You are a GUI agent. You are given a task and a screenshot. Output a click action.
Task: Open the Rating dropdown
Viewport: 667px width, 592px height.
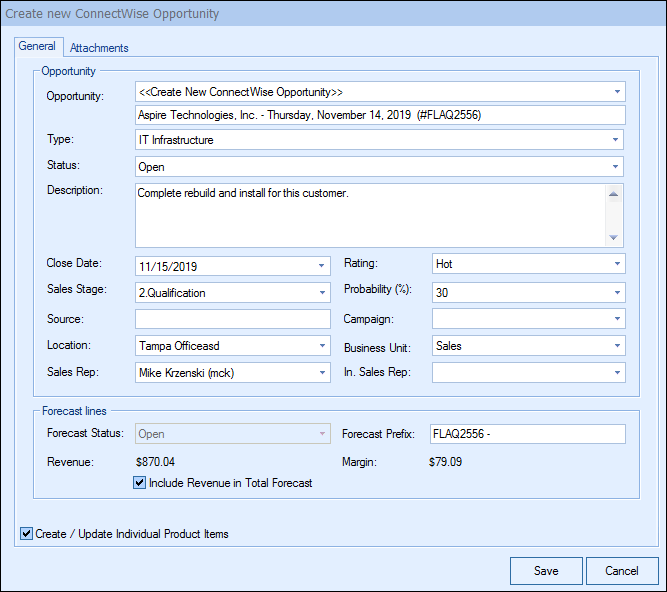pyautogui.click(x=617, y=265)
